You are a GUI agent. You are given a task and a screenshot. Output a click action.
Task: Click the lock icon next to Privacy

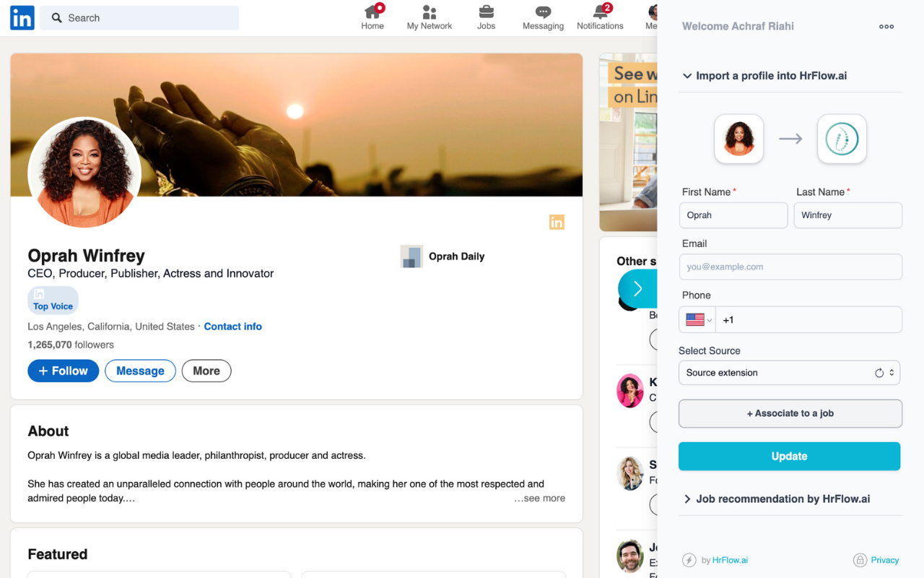[x=860, y=560]
